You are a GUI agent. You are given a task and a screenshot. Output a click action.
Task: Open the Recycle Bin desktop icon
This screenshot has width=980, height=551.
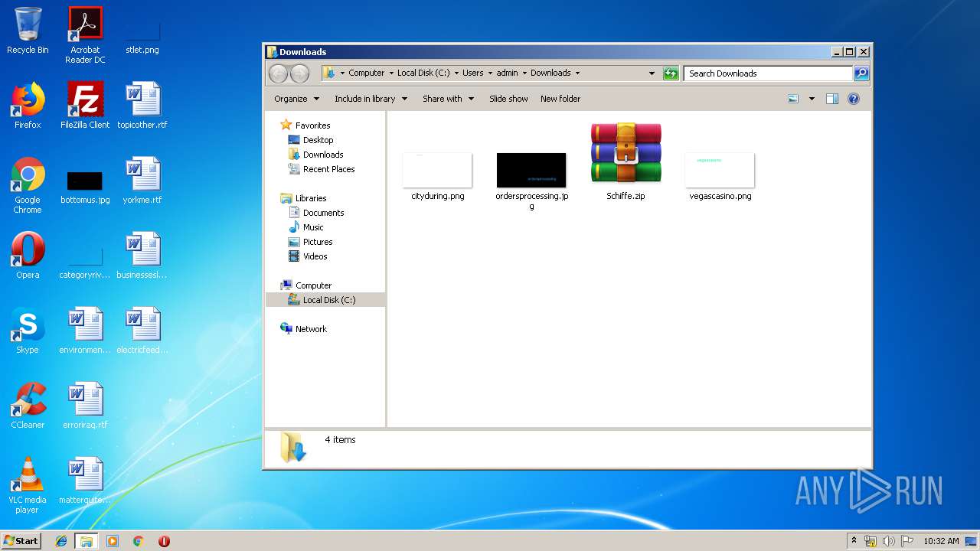click(x=28, y=31)
